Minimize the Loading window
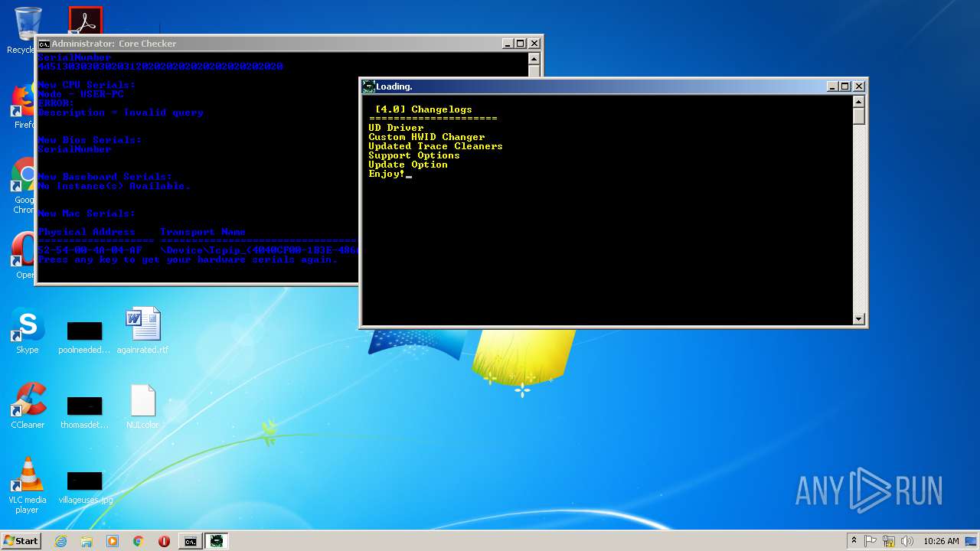Screen dimensions: 980x551 tap(832, 86)
